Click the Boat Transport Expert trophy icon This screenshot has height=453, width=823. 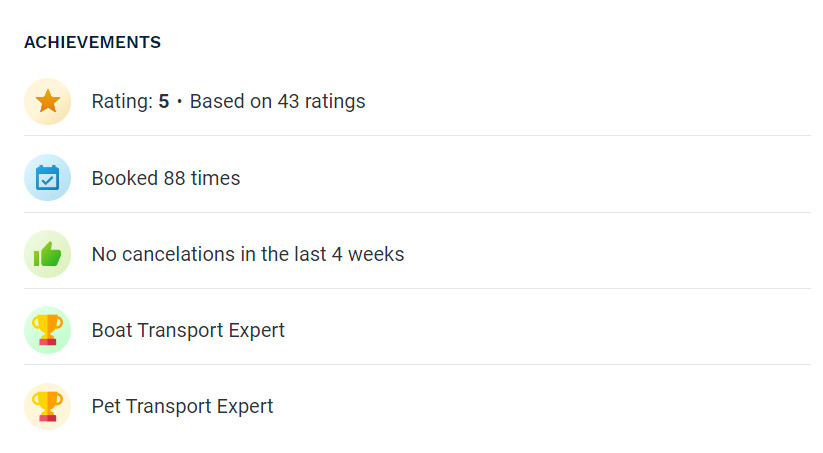(x=47, y=330)
